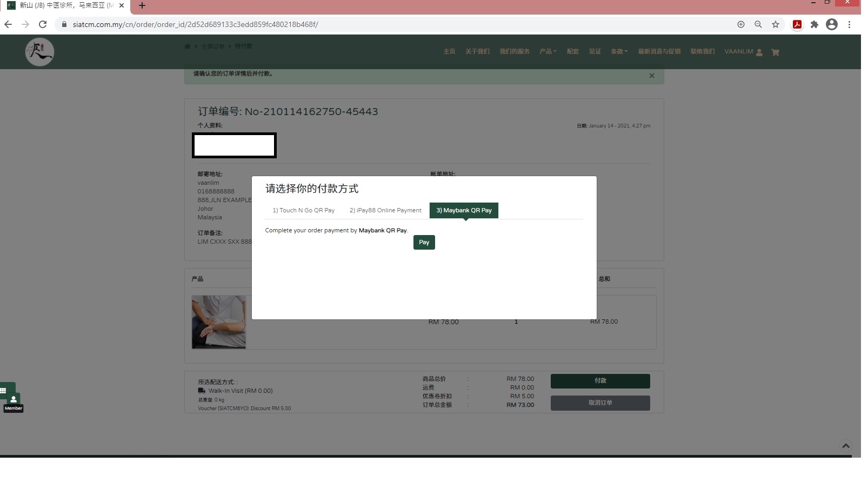The image size is (868, 482).
Task: Click the delivery truck icon by Walk-In Visit
Action: pyautogui.click(x=202, y=391)
